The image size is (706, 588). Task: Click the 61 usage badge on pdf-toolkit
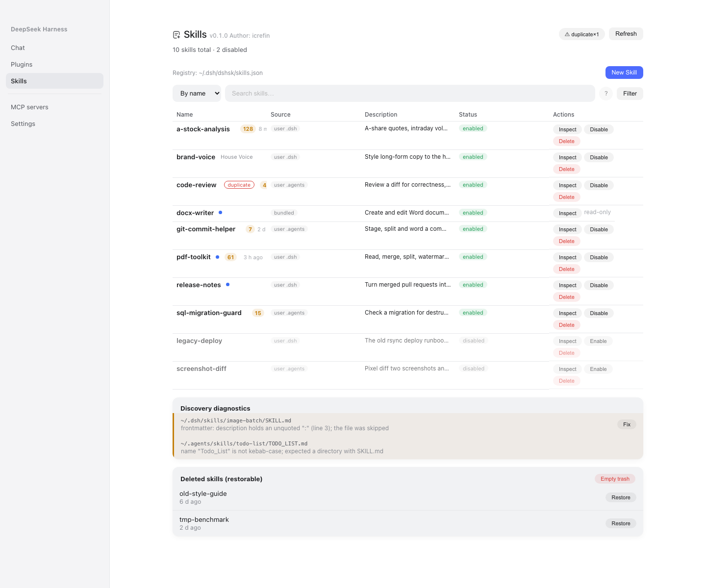coord(230,257)
